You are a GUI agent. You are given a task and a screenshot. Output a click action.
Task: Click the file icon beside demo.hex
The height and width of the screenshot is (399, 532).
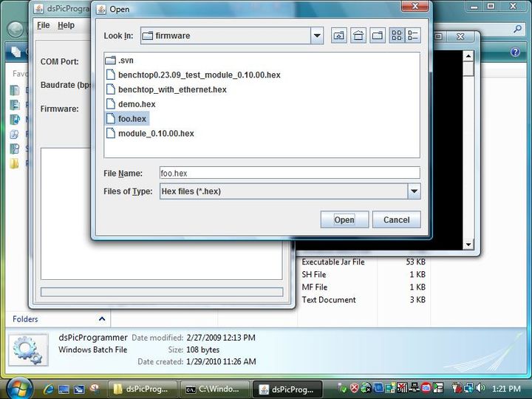tap(111, 104)
